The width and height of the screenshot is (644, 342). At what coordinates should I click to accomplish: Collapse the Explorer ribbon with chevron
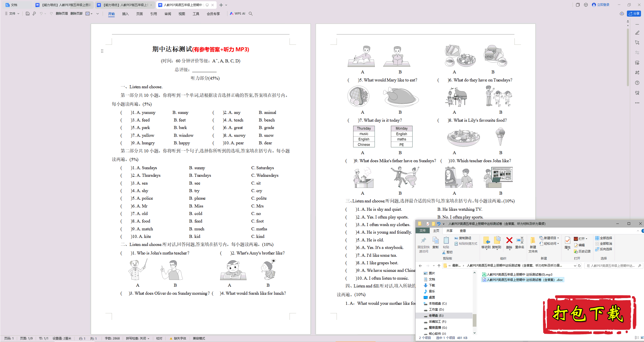tap(638, 231)
